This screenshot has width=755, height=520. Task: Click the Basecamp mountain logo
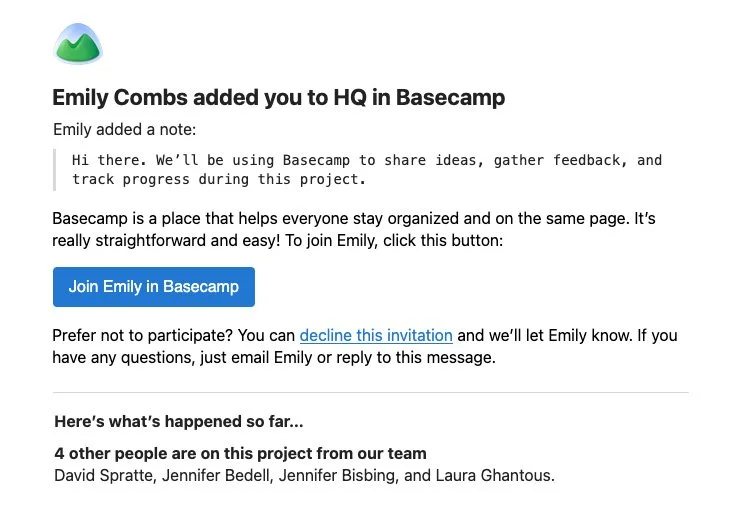click(x=78, y=44)
